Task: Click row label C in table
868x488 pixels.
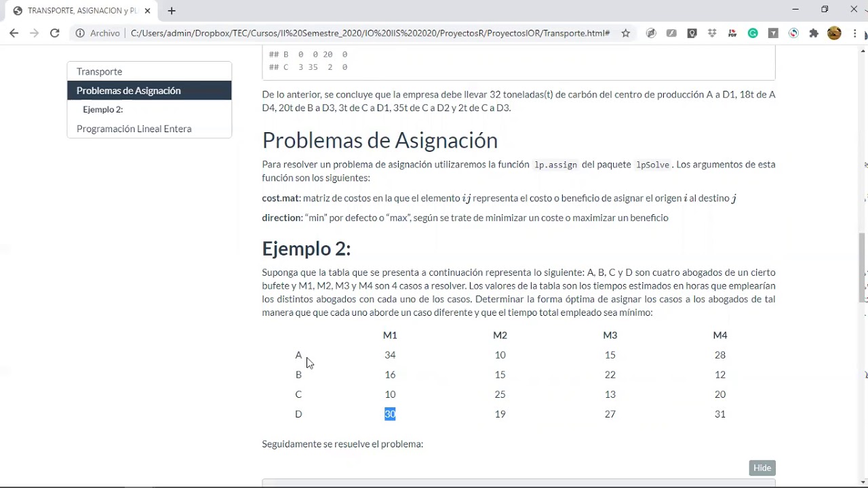Action: (x=298, y=394)
